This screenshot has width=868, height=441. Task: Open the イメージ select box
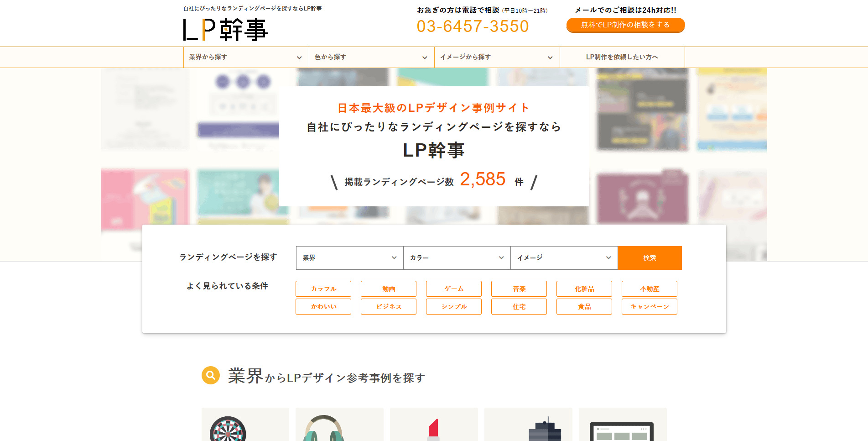pyautogui.click(x=564, y=258)
